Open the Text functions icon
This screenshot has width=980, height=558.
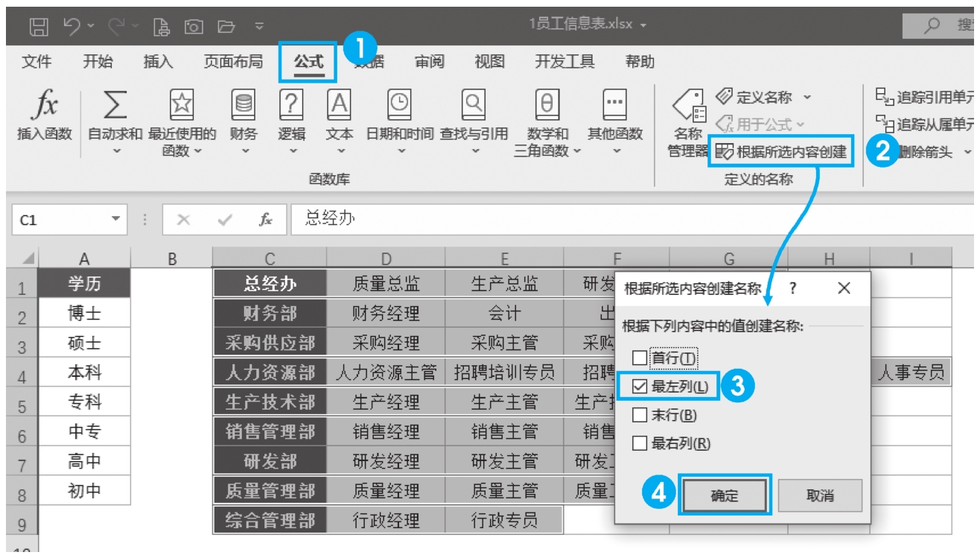click(x=340, y=107)
